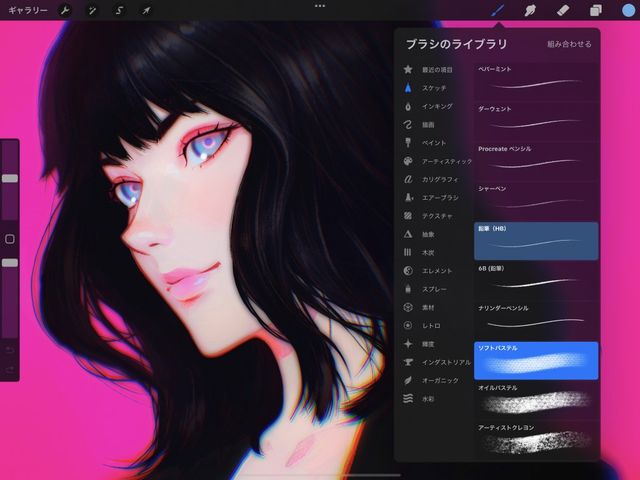The height and width of the screenshot is (480, 640).
Task: Return to ギャラリー (Gallery)
Action: click(27, 10)
